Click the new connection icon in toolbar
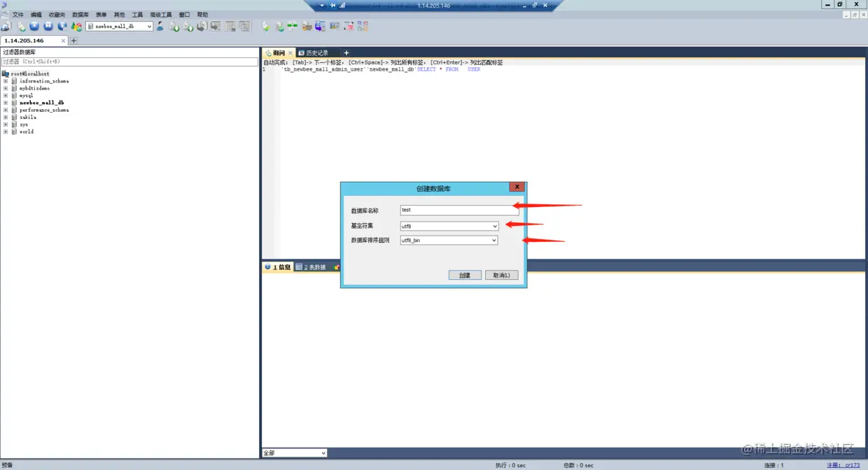 click(x=6, y=26)
